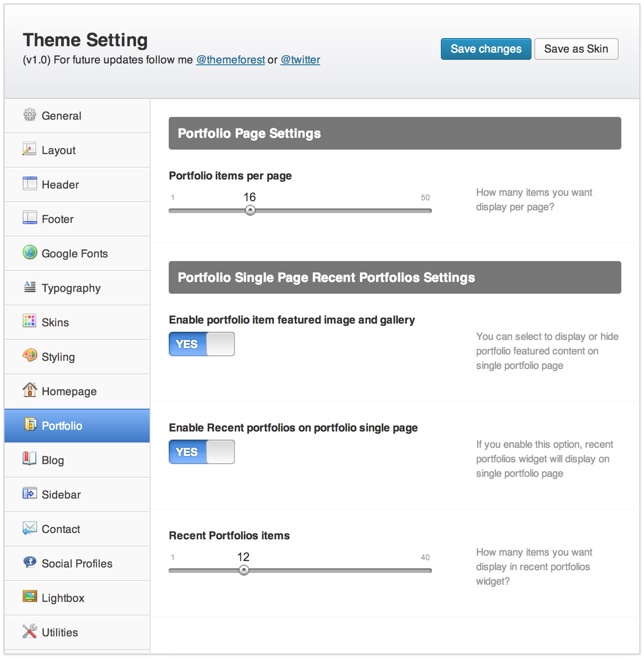Viewport: 644px width, 659px height.
Task: Click the Lightbox picture icon
Action: coord(29,596)
